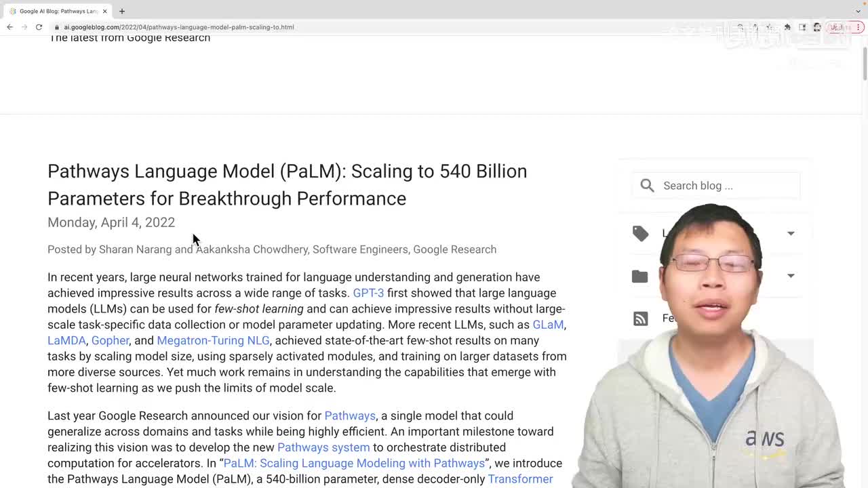Open the PaLM: Scaling Language Modeling paper link
Screen dimensions: 868x488
coord(354,463)
